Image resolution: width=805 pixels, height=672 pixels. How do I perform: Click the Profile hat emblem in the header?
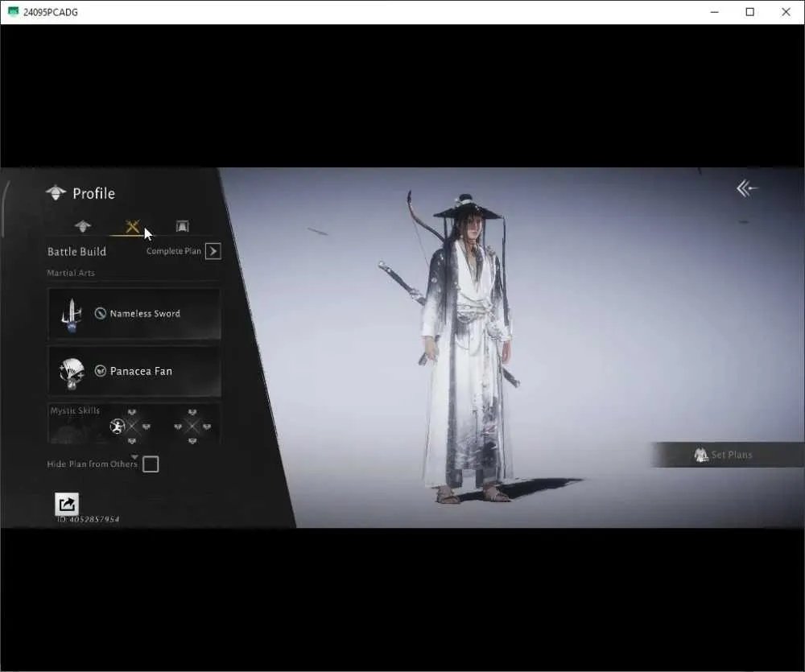[x=56, y=193]
